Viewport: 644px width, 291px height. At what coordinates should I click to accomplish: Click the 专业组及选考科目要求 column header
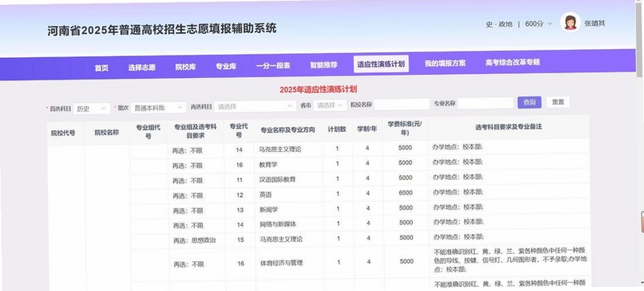tap(196, 131)
